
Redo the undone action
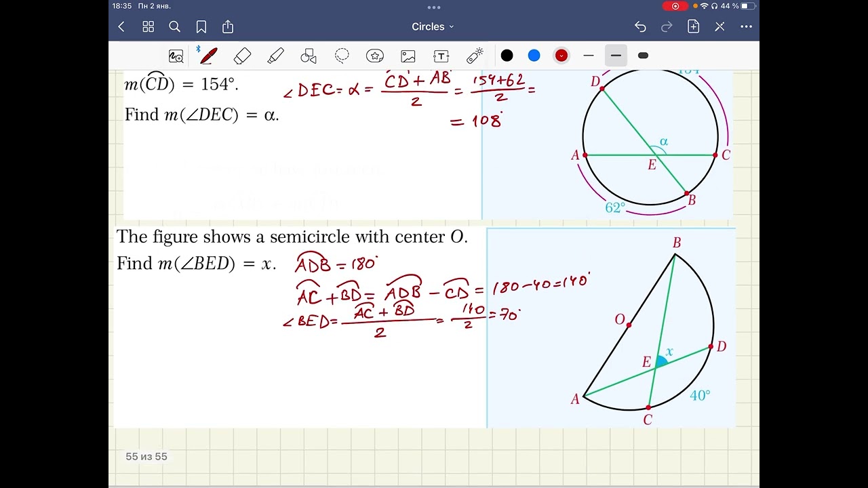click(667, 26)
